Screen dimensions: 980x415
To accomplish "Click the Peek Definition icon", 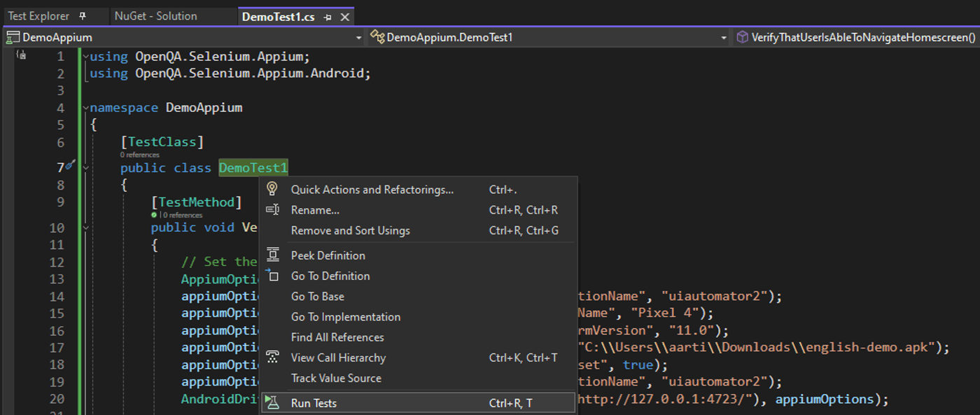I will [x=273, y=255].
